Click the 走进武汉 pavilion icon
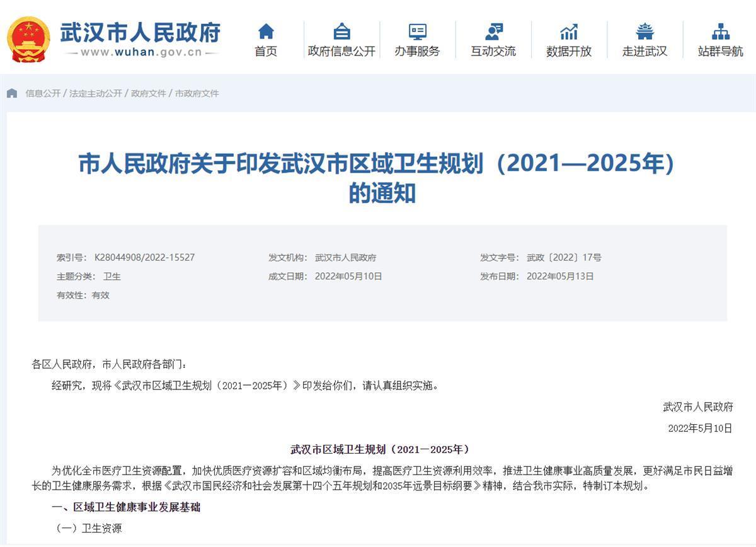756x547 pixels. [644, 31]
